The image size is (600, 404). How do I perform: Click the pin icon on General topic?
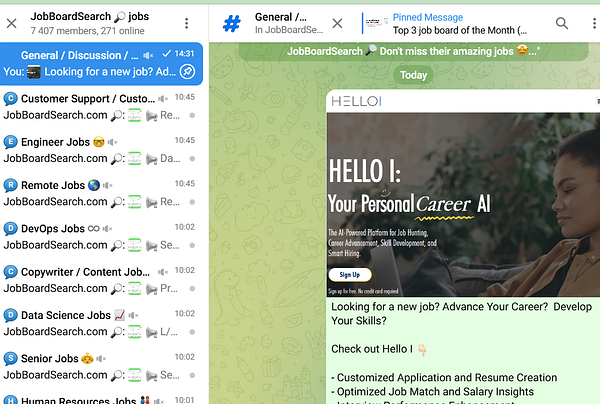coord(188,72)
